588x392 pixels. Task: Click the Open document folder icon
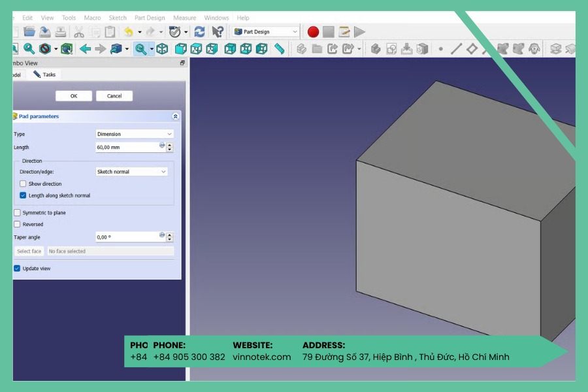(x=29, y=32)
